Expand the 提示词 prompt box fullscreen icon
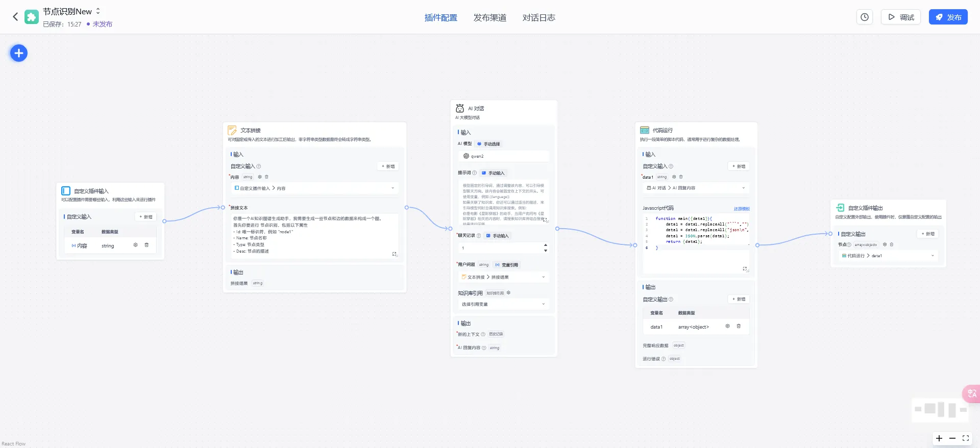The width and height of the screenshot is (980, 448). tap(545, 220)
